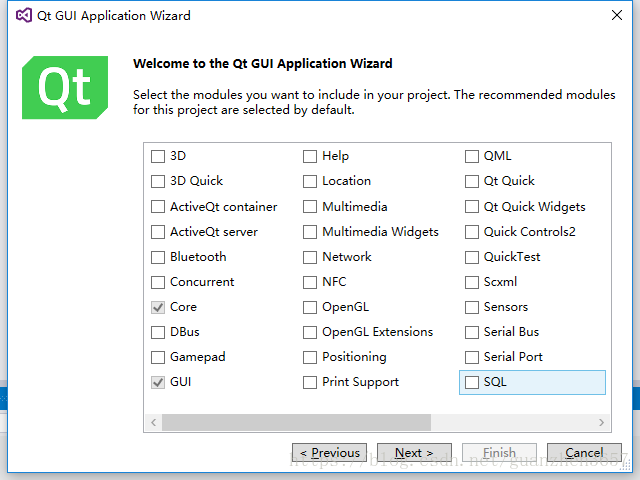The width and height of the screenshot is (640, 480).
Task: Go back with the Previous button
Action: coord(329,453)
